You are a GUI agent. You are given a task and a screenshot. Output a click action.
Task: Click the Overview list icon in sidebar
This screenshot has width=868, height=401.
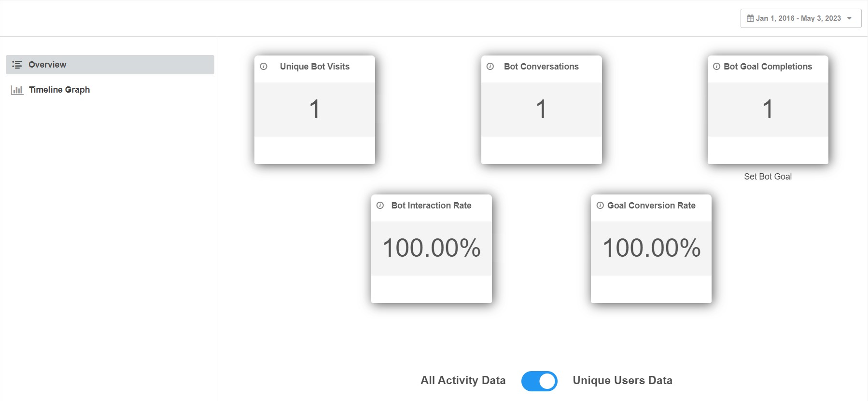[x=17, y=65]
